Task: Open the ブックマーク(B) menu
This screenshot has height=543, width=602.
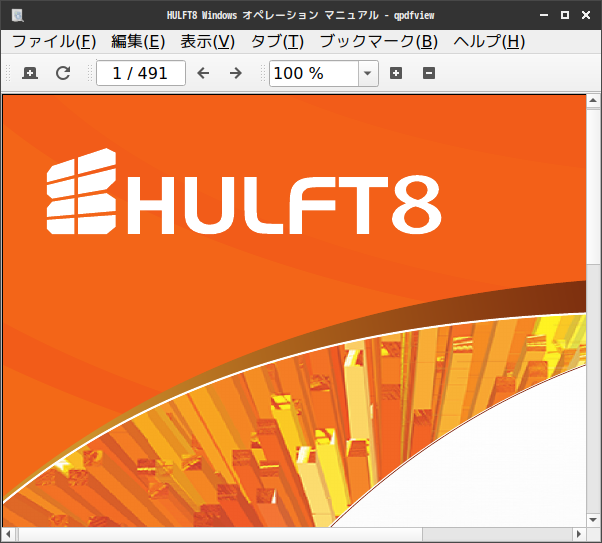Action: click(x=379, y=41)
